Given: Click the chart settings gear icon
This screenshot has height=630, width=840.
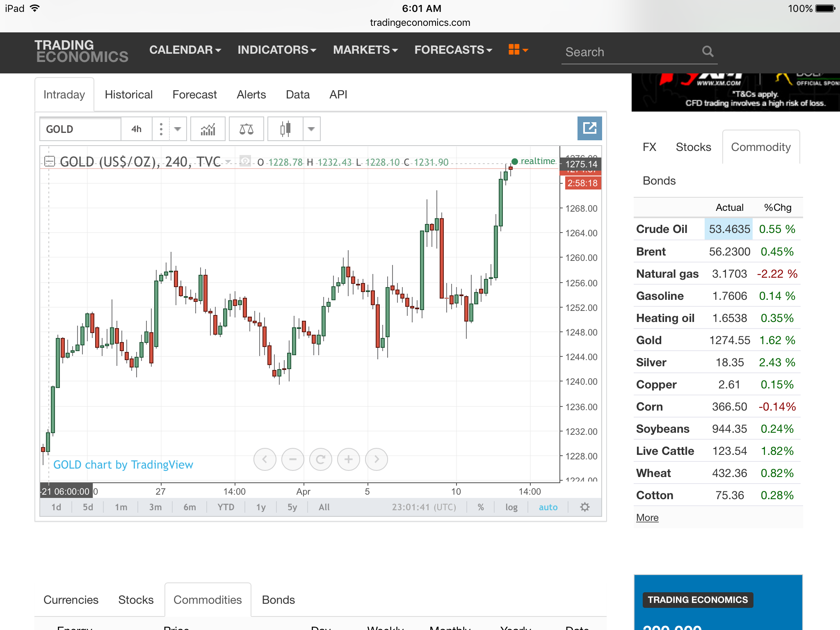Looking at the screenshot, I should click(x=585, y=507).
